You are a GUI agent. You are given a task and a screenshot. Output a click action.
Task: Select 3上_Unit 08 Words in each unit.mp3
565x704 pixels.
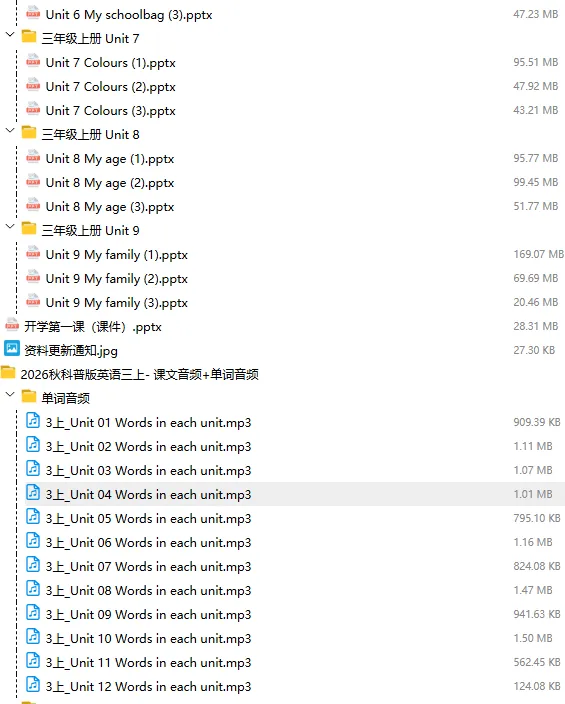click(x=148, y=591)
